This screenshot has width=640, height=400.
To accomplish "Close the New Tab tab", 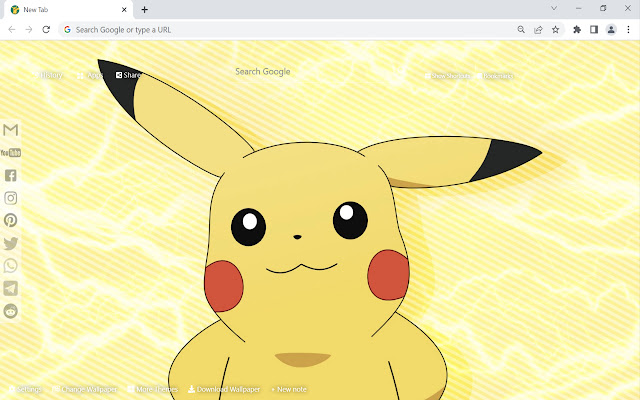I will tap(124, 9).
